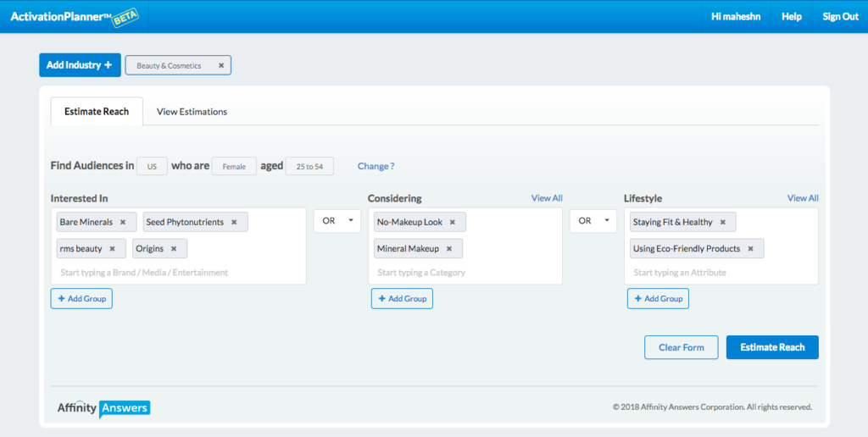Switch to the Estimate Reach tab
This screenshot has height=437, width=868.
point(97,111)
